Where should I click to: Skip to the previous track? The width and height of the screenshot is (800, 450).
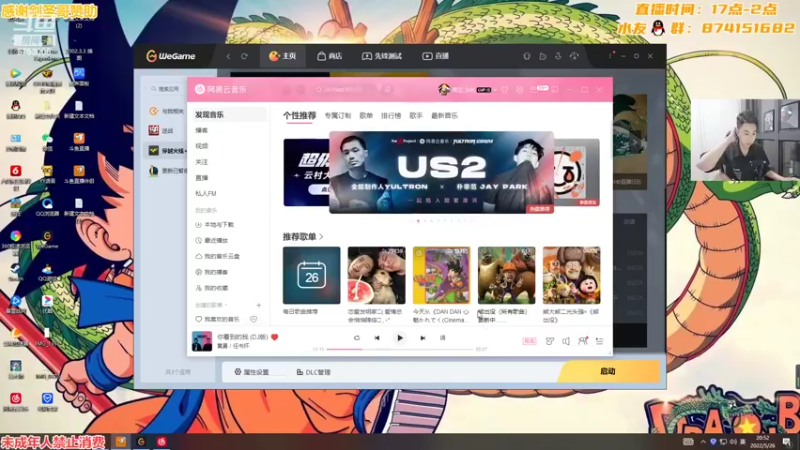tap(377, 338)
